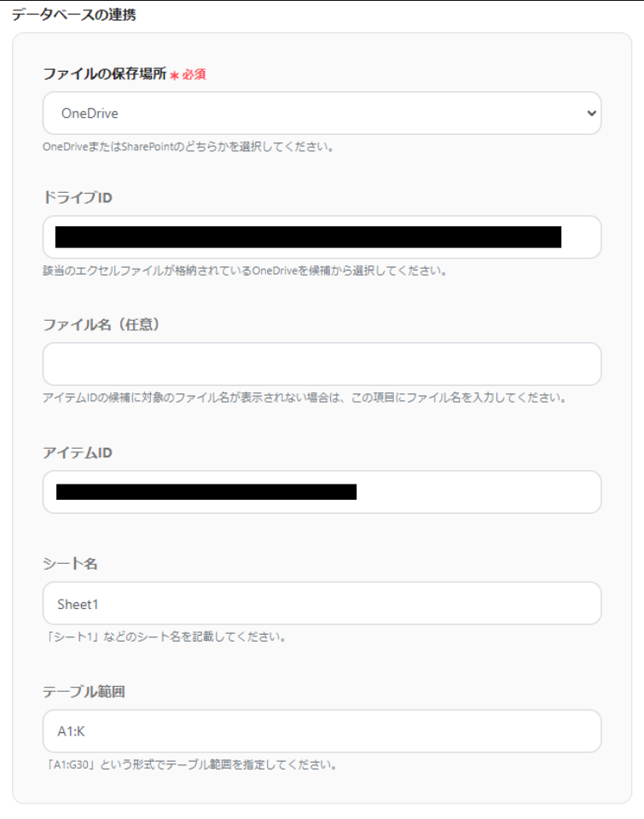This screenshot has width=644, height=819.
Task: Click the 「A1:G30」 table range hint
Action: [x=190, y=764]
